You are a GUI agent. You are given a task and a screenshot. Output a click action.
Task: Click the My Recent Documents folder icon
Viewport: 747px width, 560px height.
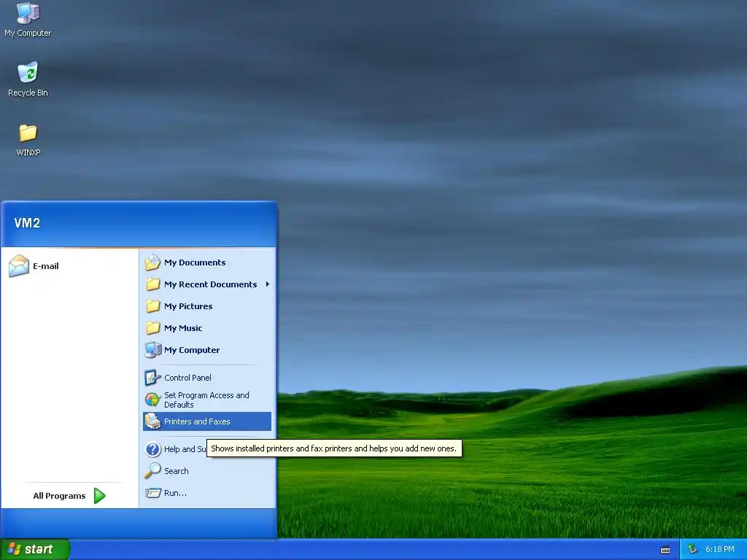[x=153, y=284]
